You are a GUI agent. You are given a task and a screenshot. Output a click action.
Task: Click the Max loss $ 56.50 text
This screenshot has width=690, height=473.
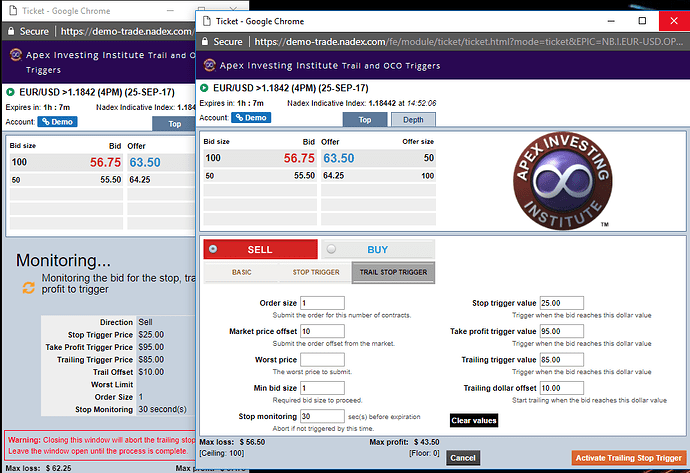pos(232,442)
